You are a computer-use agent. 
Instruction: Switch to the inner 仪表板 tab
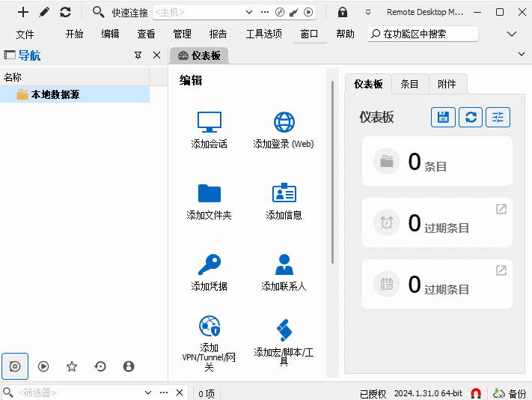pos(368,84)
